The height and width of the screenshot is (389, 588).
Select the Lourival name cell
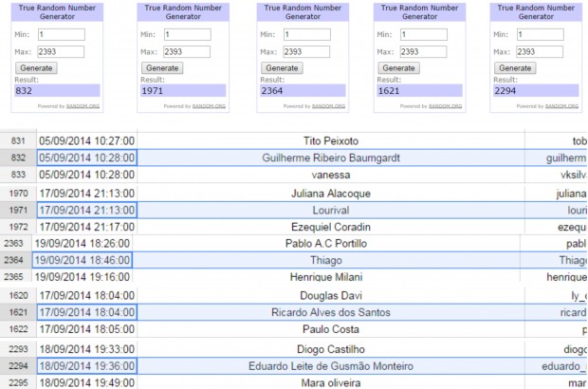click(x=331, y=210)
